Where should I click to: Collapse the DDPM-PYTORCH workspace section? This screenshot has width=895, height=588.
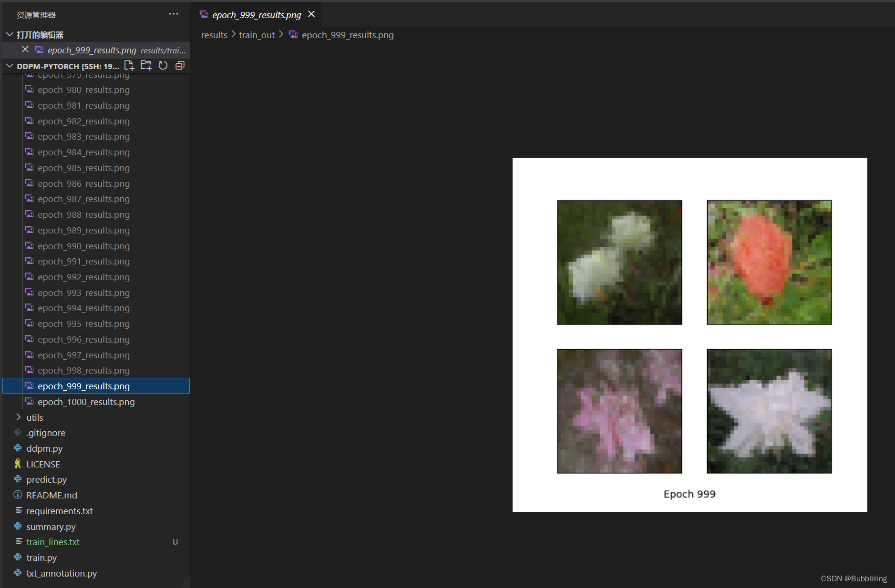coord(10,66)
